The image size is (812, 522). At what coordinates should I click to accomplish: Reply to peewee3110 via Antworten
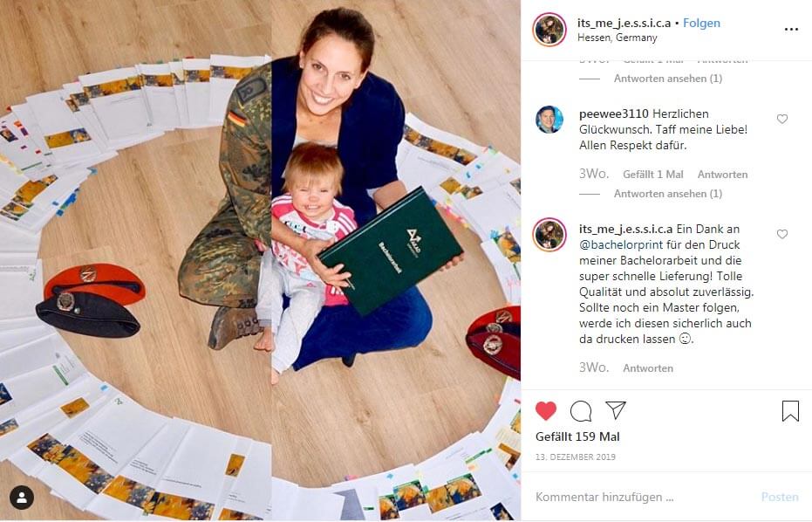(x=722, y=175)
